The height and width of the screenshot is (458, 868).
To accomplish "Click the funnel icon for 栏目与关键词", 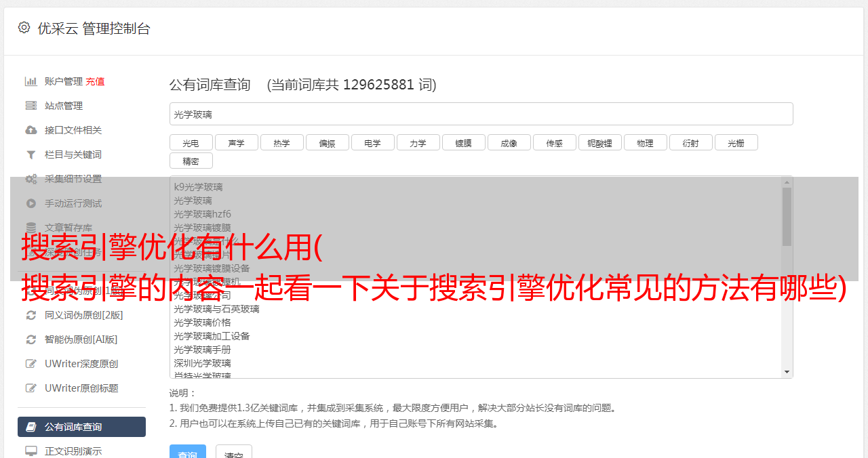I will pos(31,154).
